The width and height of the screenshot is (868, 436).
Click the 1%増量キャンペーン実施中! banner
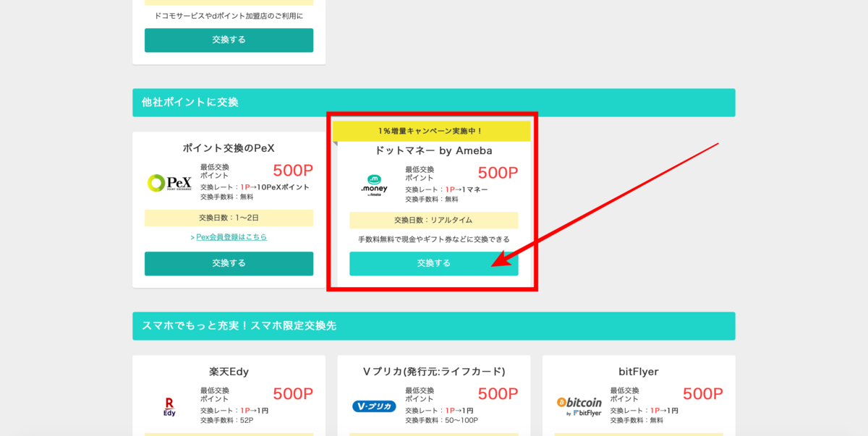tap(431, 131)
